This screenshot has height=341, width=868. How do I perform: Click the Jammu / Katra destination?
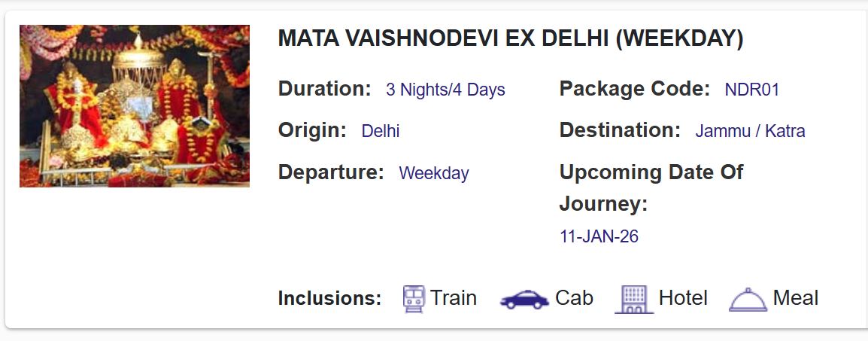tap(750, 132)
